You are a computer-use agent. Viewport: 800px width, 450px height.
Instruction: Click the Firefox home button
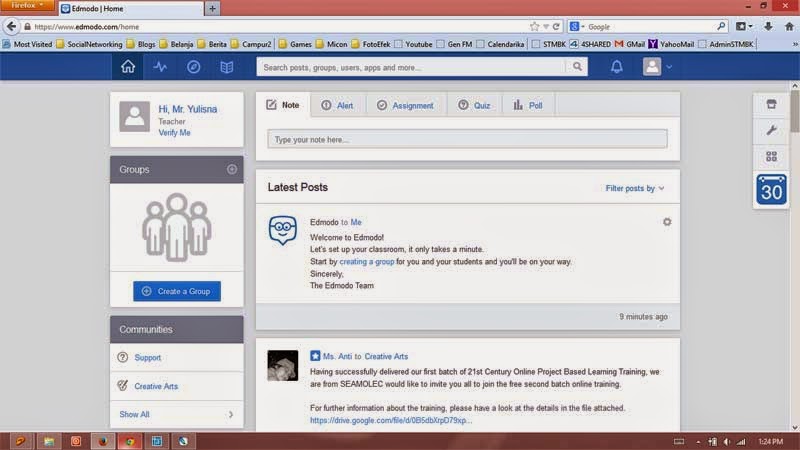click(789, 27)
